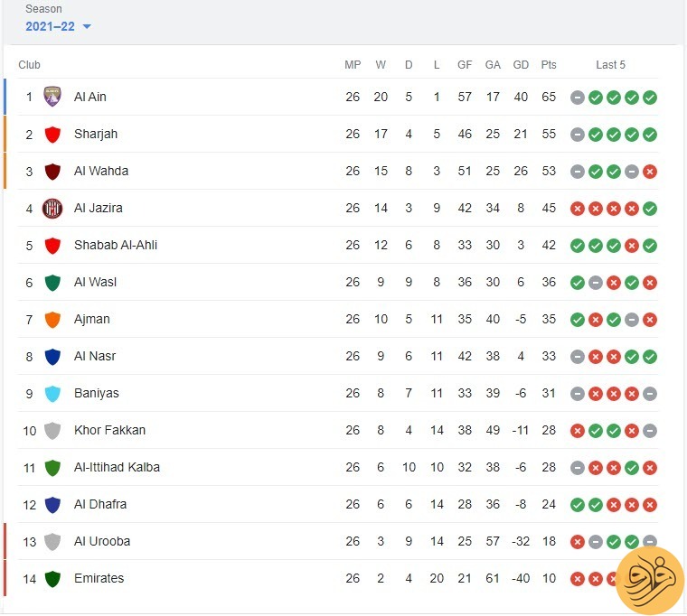Click Sharjah's red shield icon
Screen dimensions: 687x616
click(x=52, y=135)
